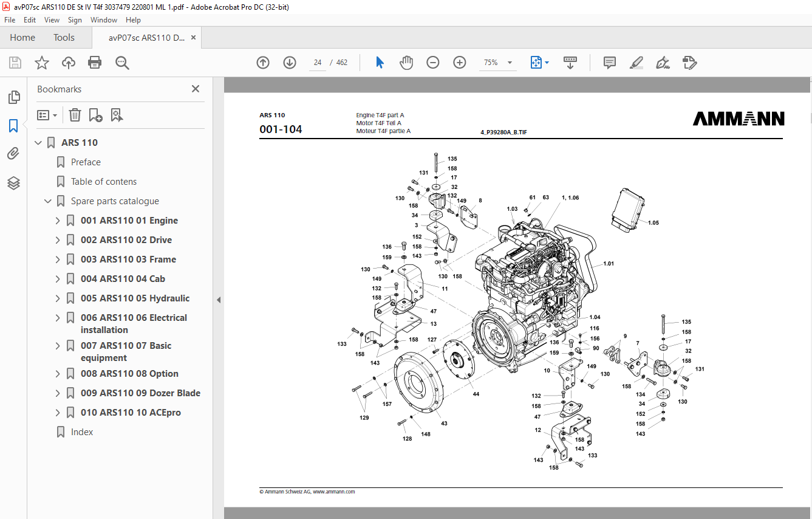Click add new bookmark icon
Image resolution: width=812 pixels, height=519 pixels.
(x=95, y=115)
